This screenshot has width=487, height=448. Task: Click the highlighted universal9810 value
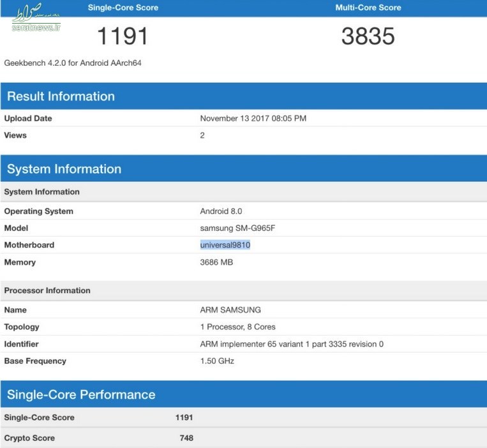click(x=225, y=245)
